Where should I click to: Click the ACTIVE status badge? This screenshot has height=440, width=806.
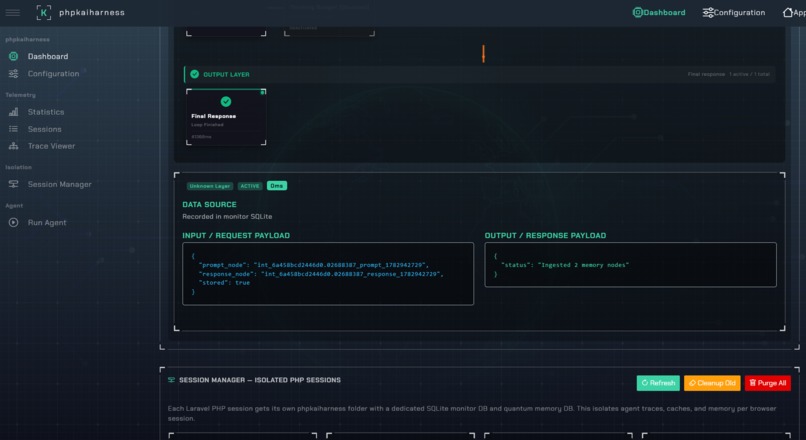pos(250,186)
